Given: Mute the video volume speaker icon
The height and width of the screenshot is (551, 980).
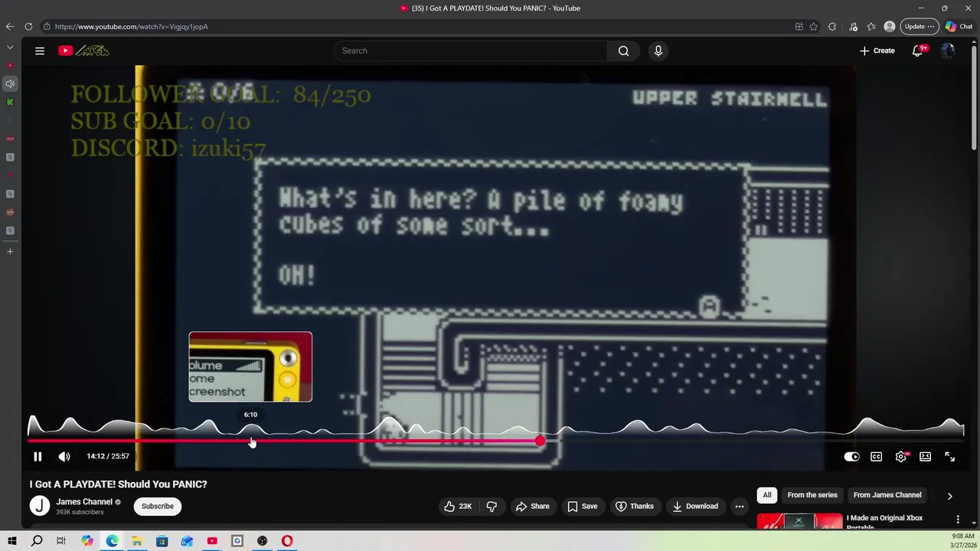Looking at the screenshot, I should click(64, 456).
